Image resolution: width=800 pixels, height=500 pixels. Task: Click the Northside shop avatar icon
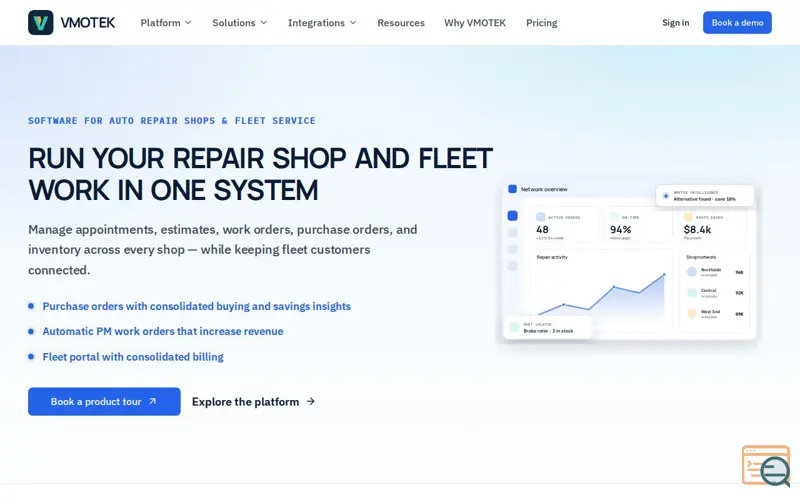(692, 272)
